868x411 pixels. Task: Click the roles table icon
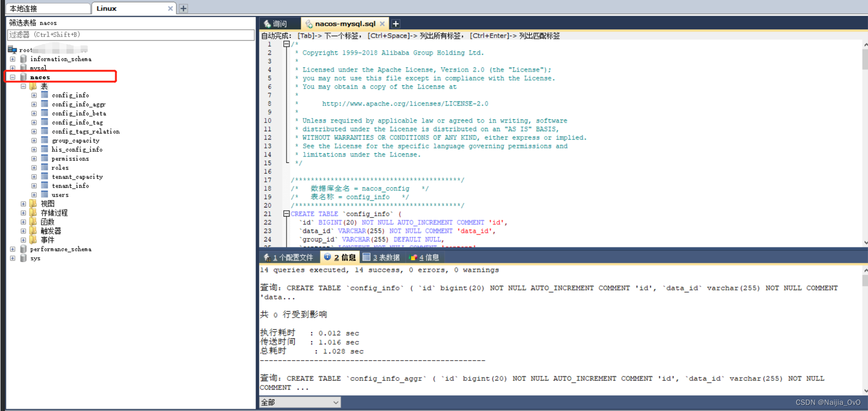click(45, 167)
